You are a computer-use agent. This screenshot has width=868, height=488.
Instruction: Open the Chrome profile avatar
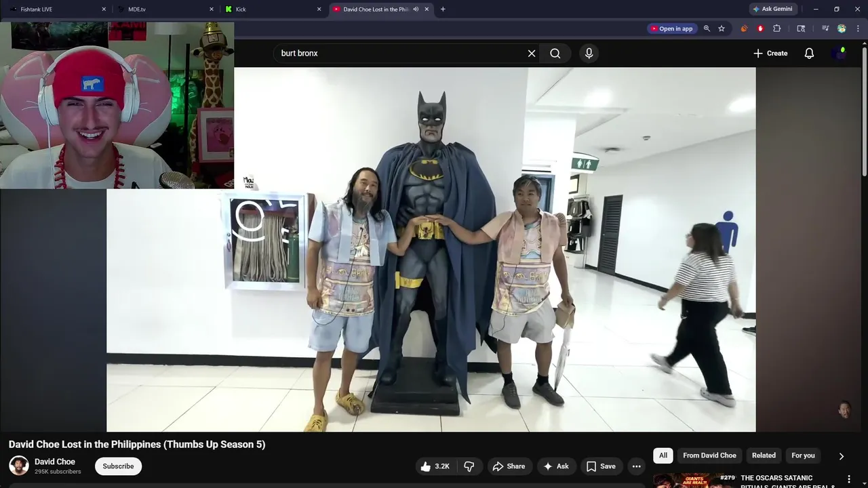point(842,28)
